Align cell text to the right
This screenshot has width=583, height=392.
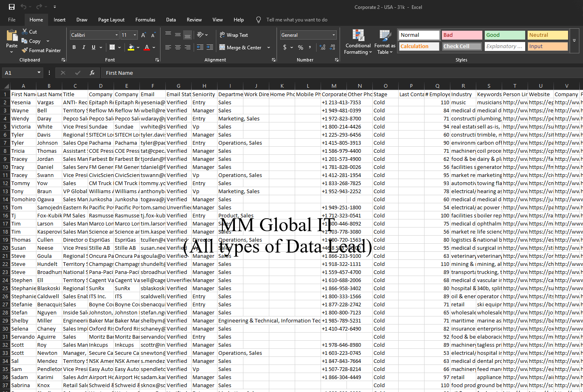click(188, 47)
